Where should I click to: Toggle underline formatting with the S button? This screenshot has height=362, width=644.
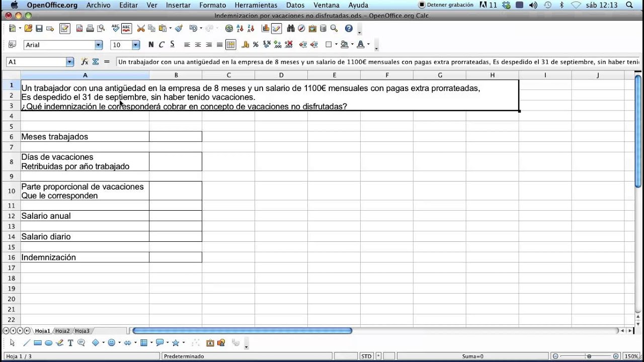(x=172, y=45)
